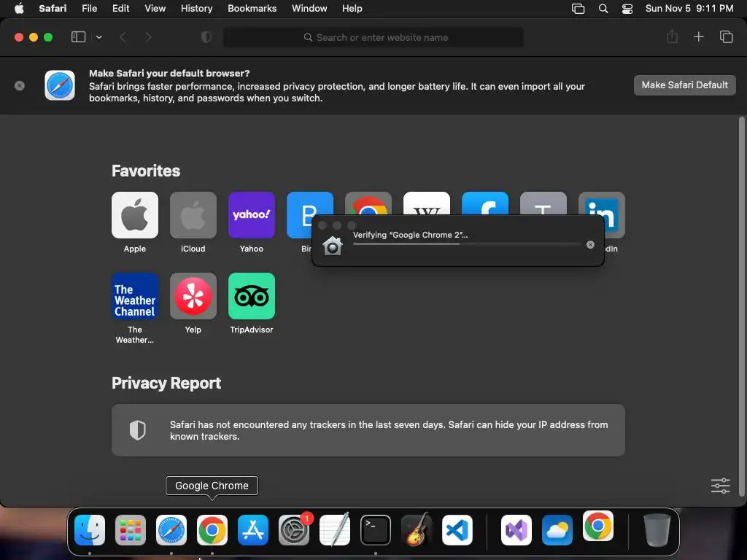Screen dimensions: 747x560
Task: Open the iCloud favorite tile
Action: (193, 215)
